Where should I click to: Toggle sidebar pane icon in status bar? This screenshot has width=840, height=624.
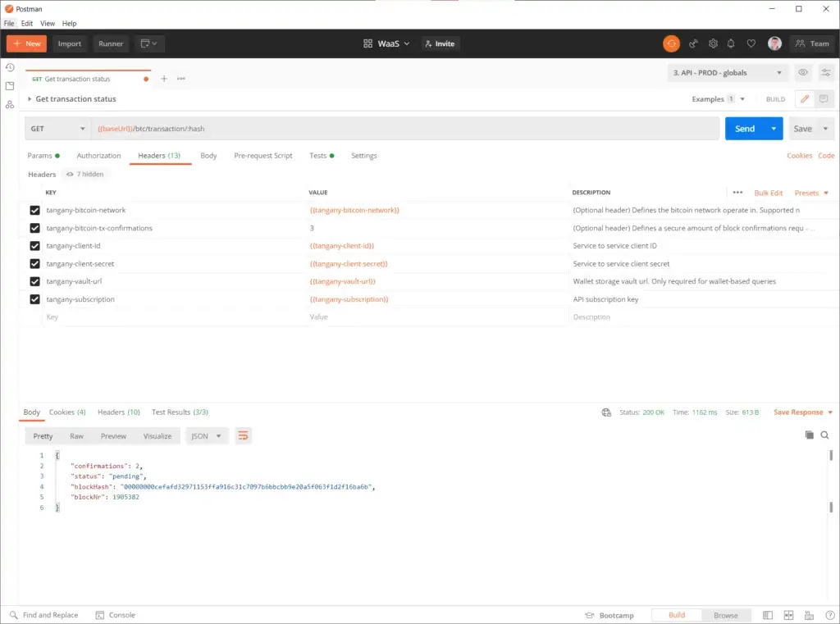(767, 615)
